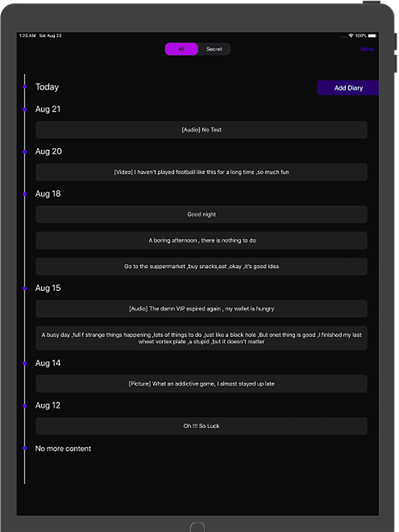399x532 pixels.
Task: Open the Good night entry
Action: pos(201,214)
